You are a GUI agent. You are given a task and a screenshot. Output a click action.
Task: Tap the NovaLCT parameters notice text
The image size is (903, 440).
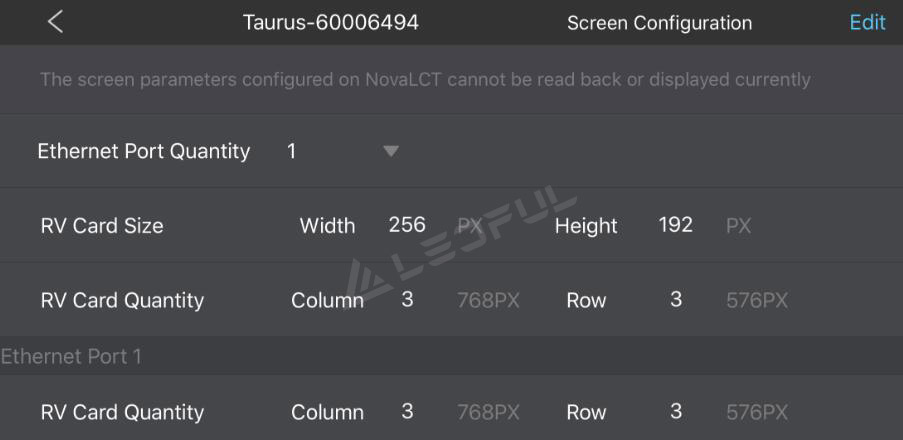[425, 79]
